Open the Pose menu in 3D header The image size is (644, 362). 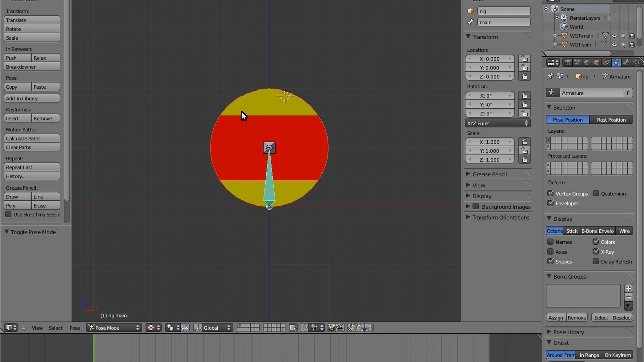75,328
